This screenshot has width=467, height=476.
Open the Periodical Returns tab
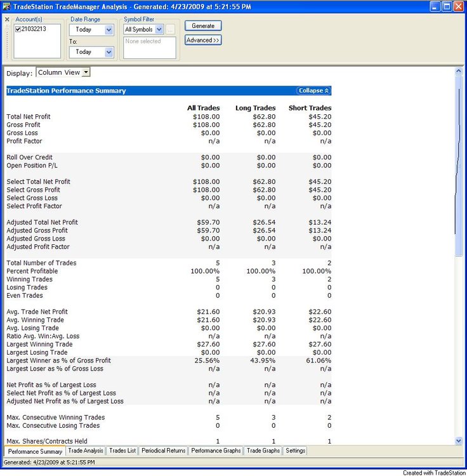coord(163,451)
